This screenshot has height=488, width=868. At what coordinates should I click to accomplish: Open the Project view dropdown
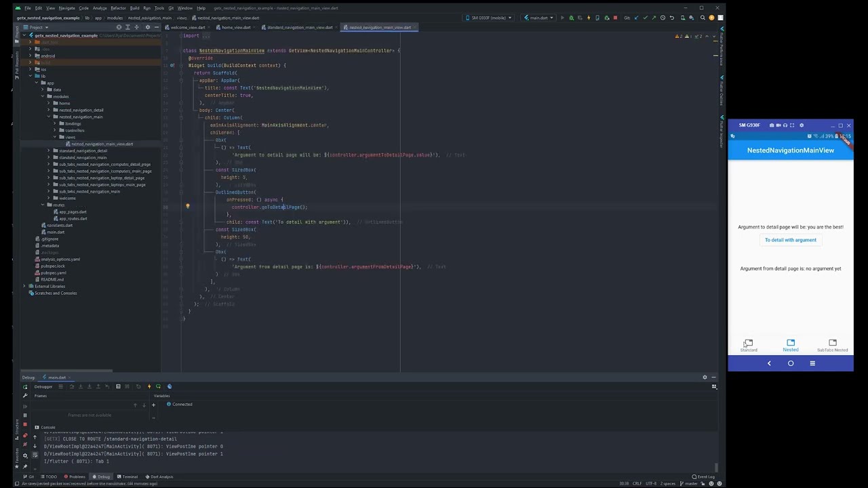pyautogui.click(x=37, y=27)
